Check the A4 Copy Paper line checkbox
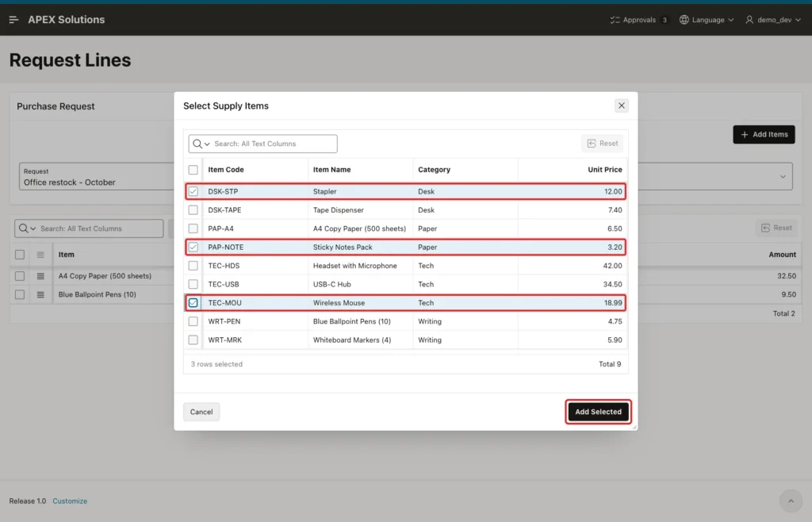 (20, 276)
